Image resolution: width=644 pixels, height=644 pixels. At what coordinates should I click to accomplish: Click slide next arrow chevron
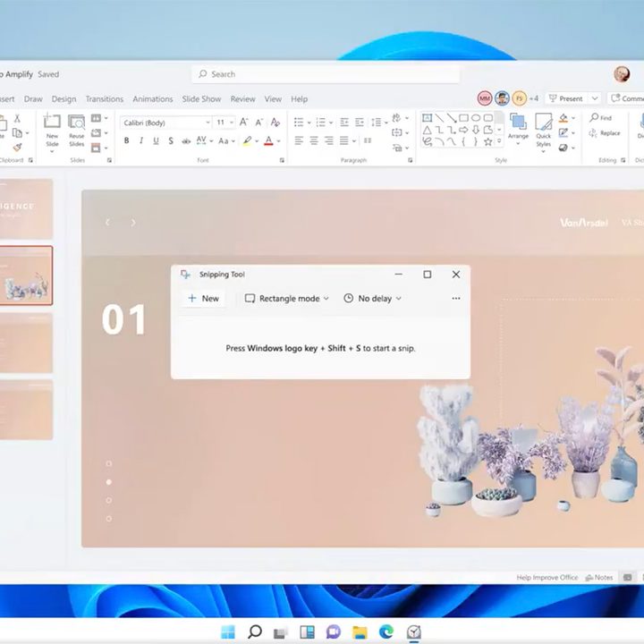point(133,222)
